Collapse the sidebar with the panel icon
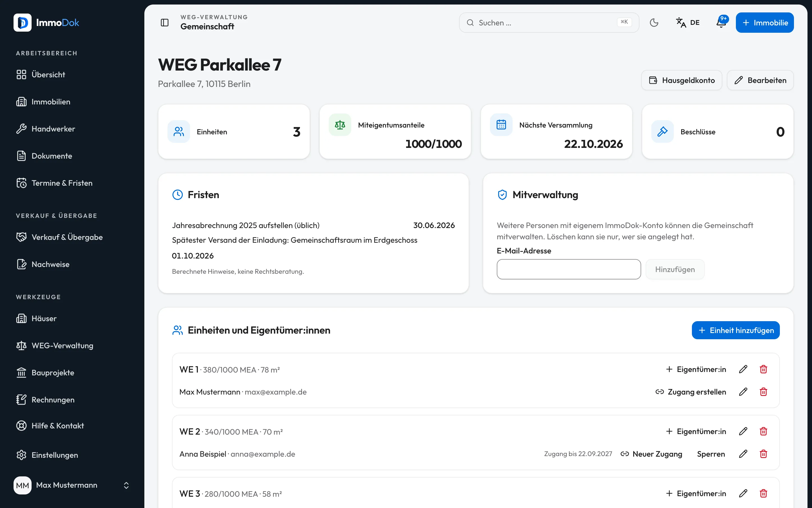812x508 pixels. 164,23
